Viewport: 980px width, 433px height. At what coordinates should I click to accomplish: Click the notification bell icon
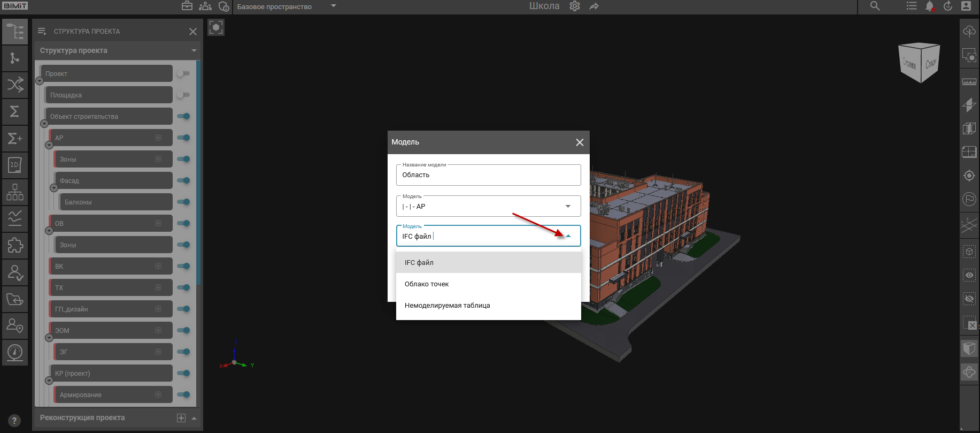(x=930, y=6)
